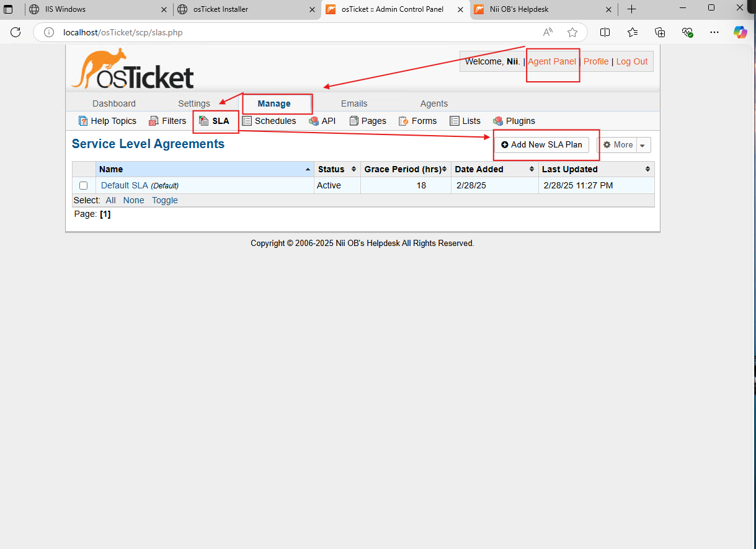Switch to the osTicket Installer browser tab
Viewport: 756px width, 549px height.
(x=244, y=9)
